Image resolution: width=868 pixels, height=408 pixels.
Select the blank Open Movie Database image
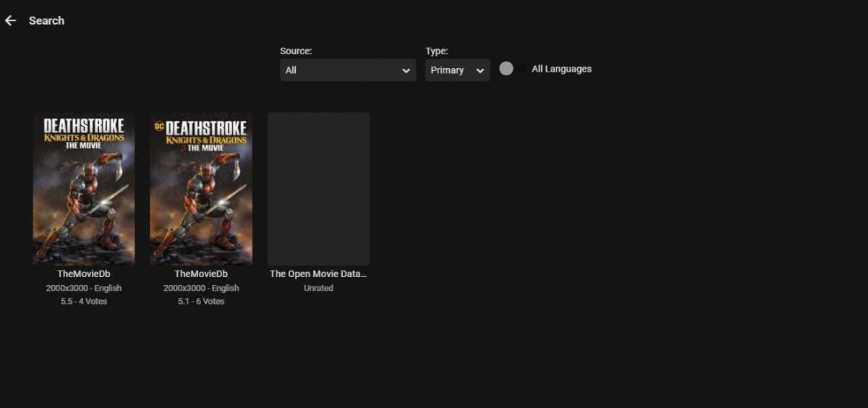click(x=318, y=189)
